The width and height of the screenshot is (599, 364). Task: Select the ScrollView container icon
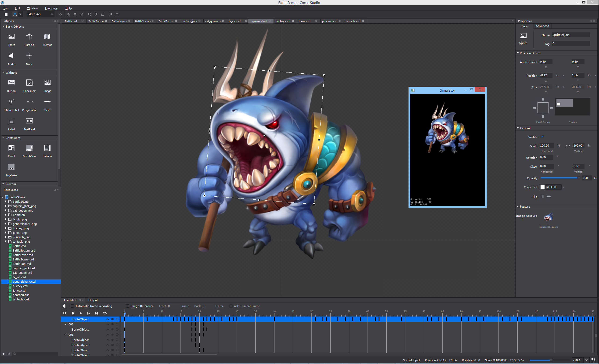click(29, 148)
